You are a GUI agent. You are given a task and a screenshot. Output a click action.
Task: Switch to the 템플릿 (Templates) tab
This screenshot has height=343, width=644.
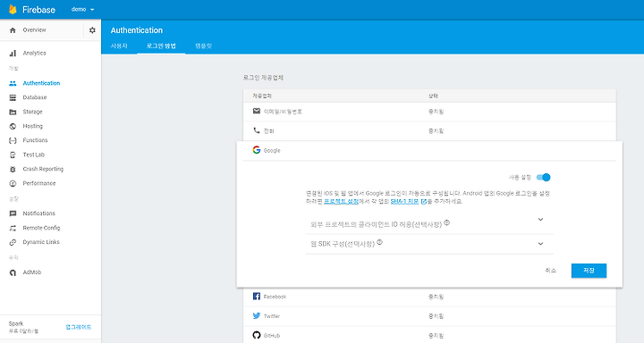click(x=203, y=46)
